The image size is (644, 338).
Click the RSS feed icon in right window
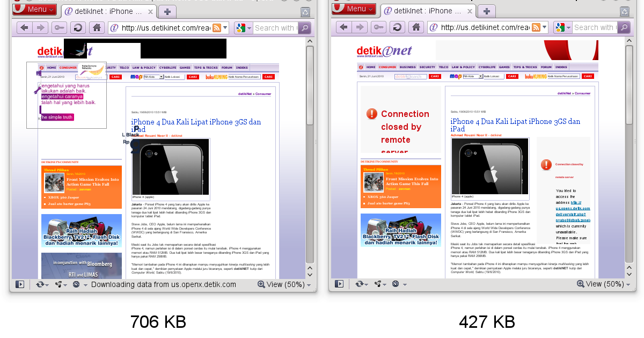(536, 27)
